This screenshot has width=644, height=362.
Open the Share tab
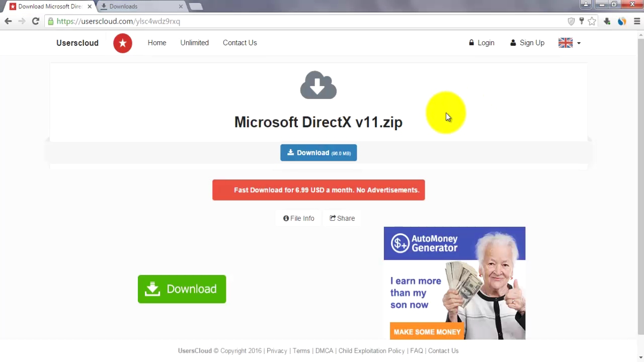[x=342, y=218]
